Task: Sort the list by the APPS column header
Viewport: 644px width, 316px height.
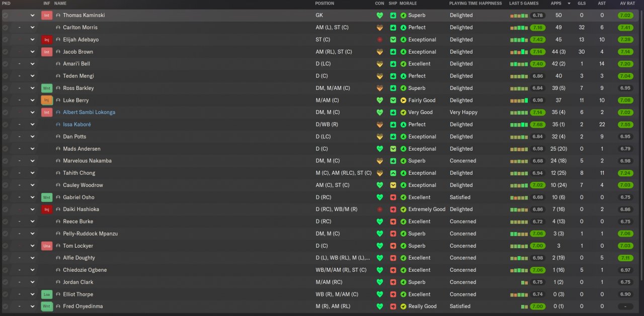Action: (556, 4)
